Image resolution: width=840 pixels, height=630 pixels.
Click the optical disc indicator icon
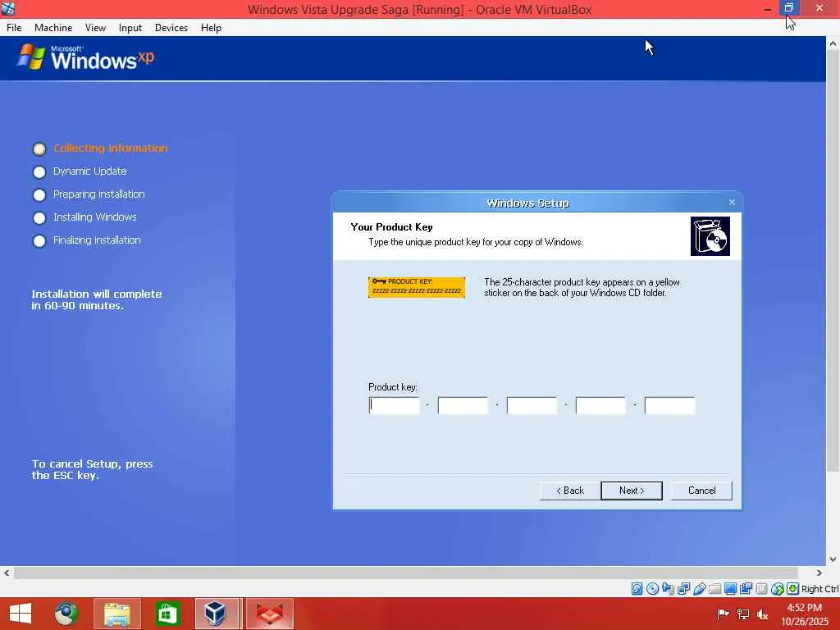point(652,589)
